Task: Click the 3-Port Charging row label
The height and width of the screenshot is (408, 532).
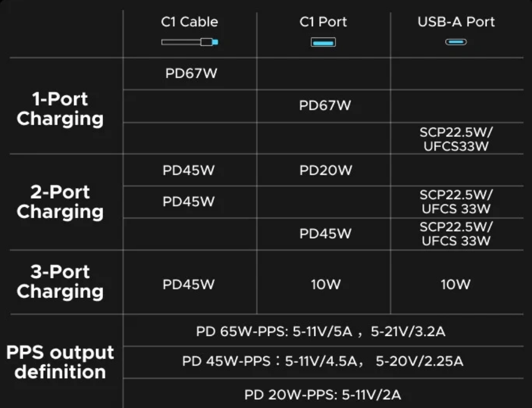Action: coord(60,281)
